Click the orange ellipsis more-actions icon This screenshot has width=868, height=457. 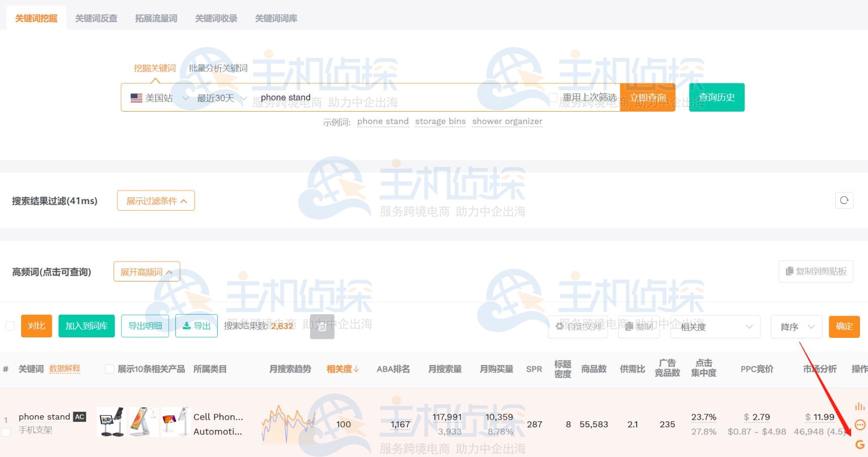(860, 425)
